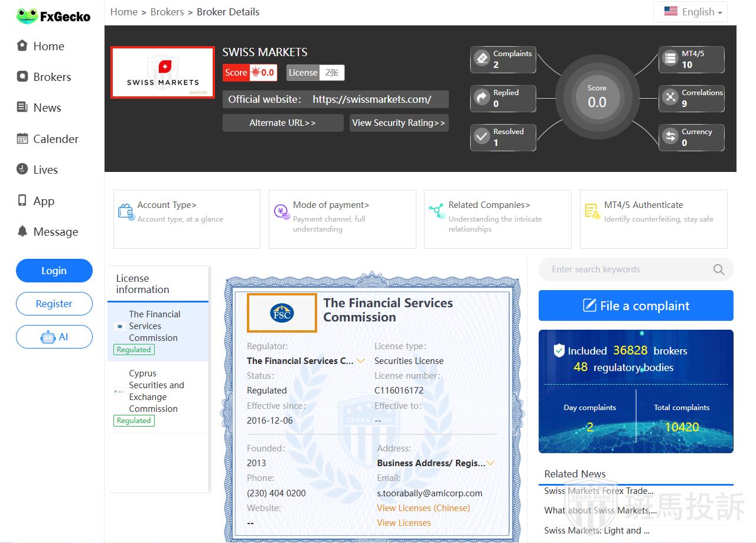Click the Currency exchange icon
The height and width of the screenshot is (543, 756).
[670, 137]
